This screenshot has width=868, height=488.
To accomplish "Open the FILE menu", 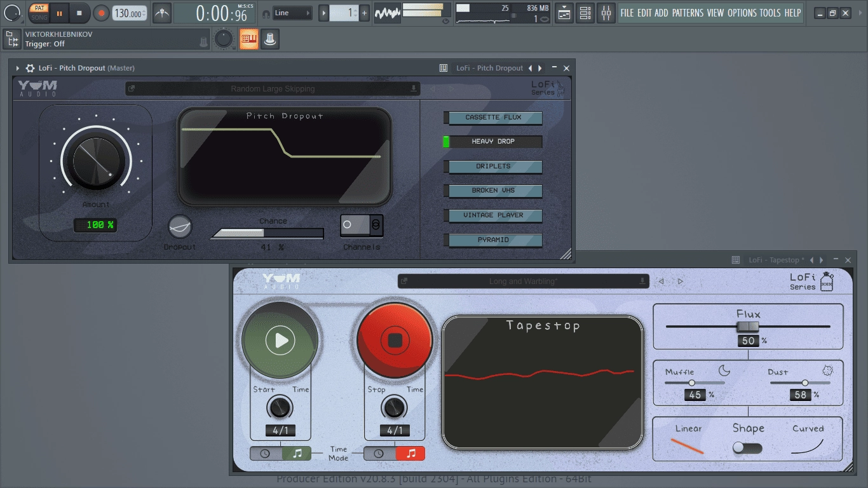I will pyautogui.click(x=627, y=13).
